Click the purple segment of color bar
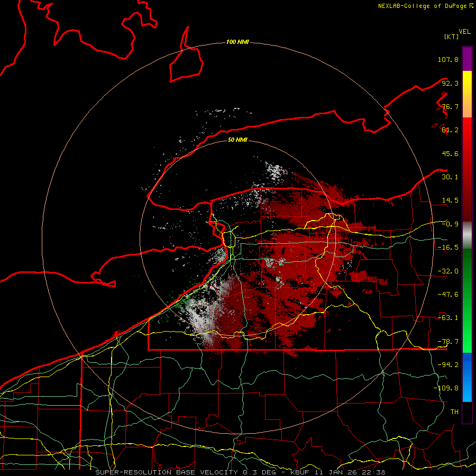476x476 pixels. tap(467, 59)
